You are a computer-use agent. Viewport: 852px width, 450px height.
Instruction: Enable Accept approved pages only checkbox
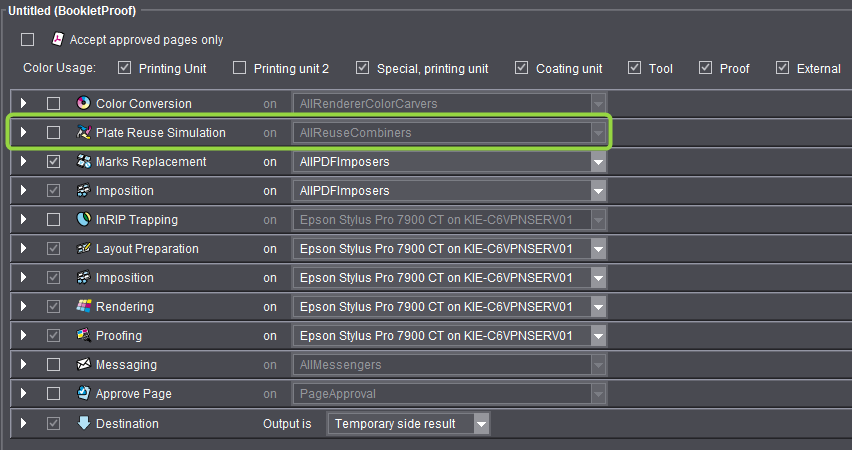coord(28,40)
